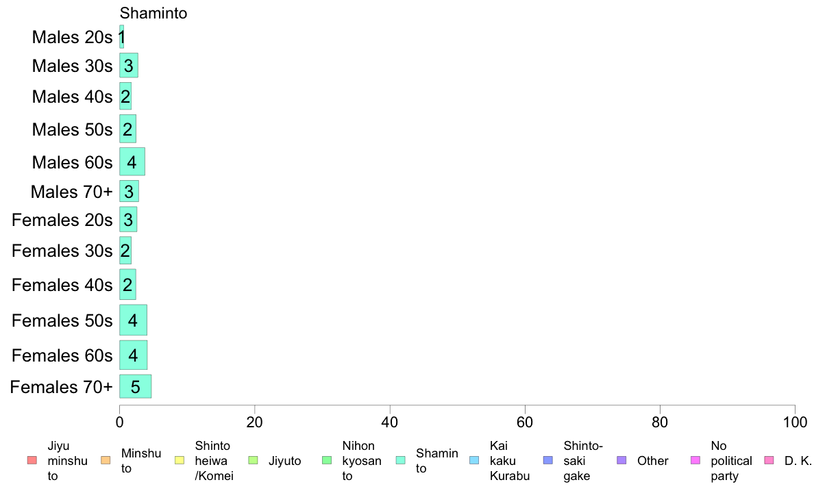The image size is (814, 504).
Task: Select the Females 50s bar
Action: click(x=134, y=320)
